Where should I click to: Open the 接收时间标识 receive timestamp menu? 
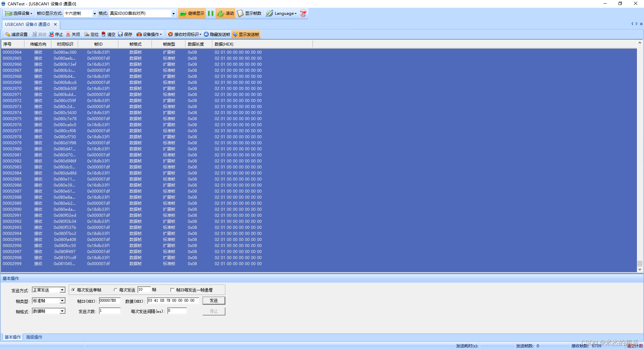tap(184, 34)
